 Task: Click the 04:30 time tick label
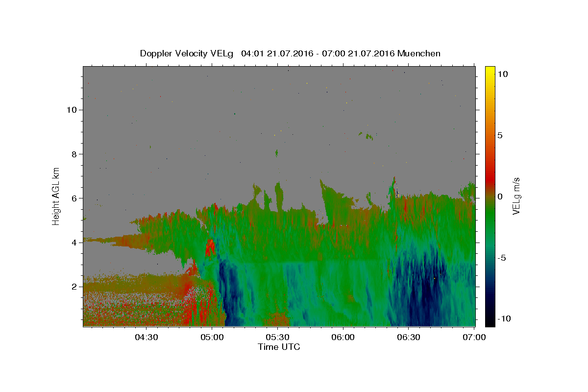146,337
